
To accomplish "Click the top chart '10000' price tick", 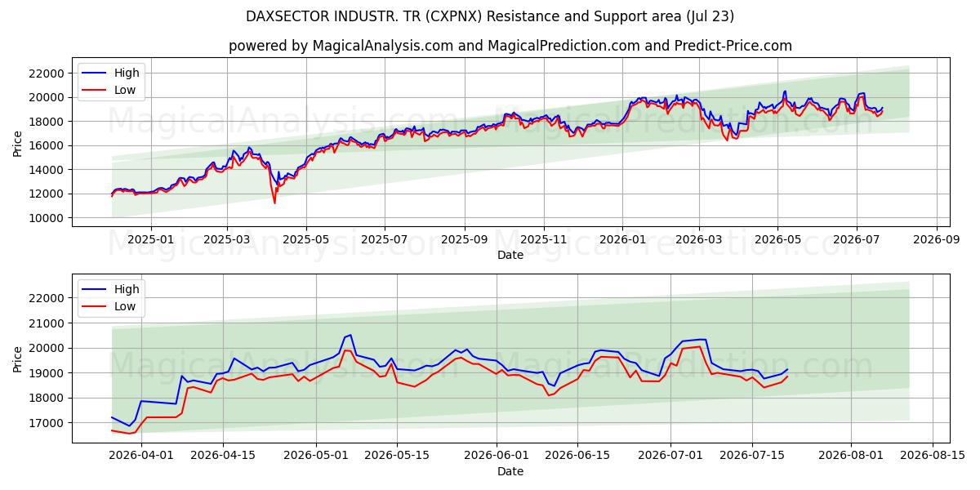I will pyautogui.click(x=48, y=218).
